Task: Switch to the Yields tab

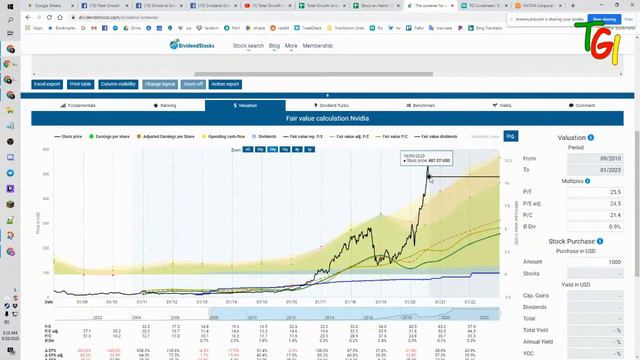Action: [x=502, y=105]
